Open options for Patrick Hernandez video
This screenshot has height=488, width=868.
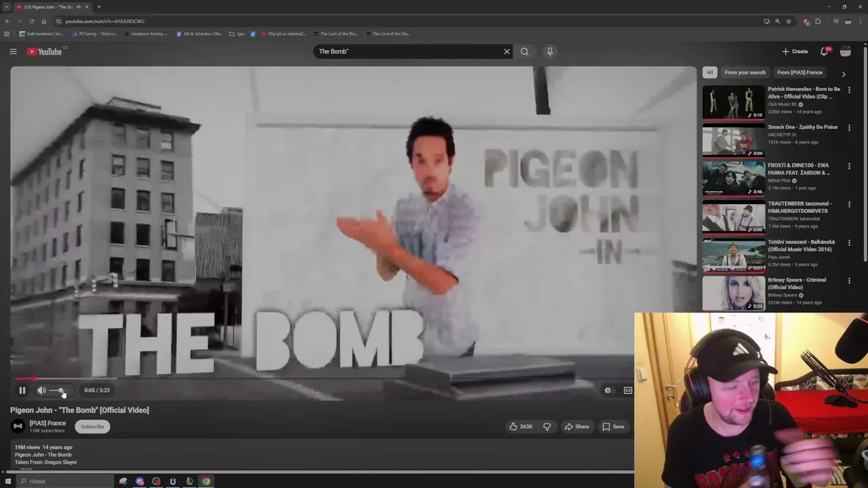point(849,89)
